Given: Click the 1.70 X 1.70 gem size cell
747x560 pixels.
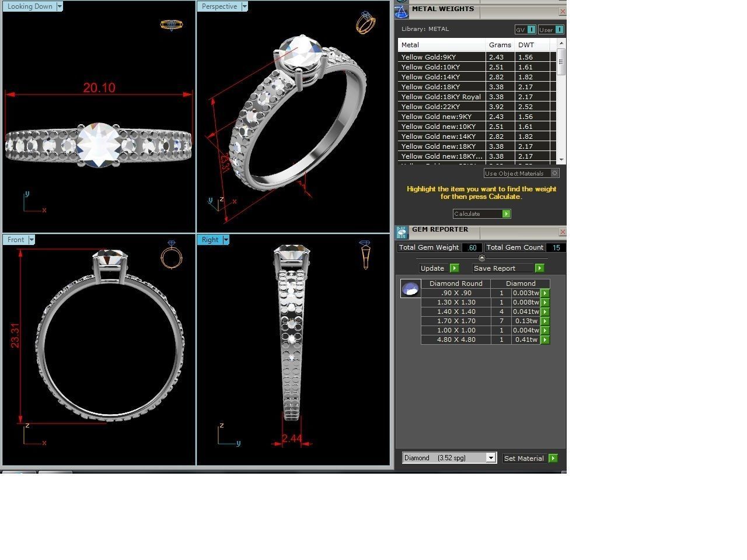Looking at the screenshot, I should [x=456, y=321].
